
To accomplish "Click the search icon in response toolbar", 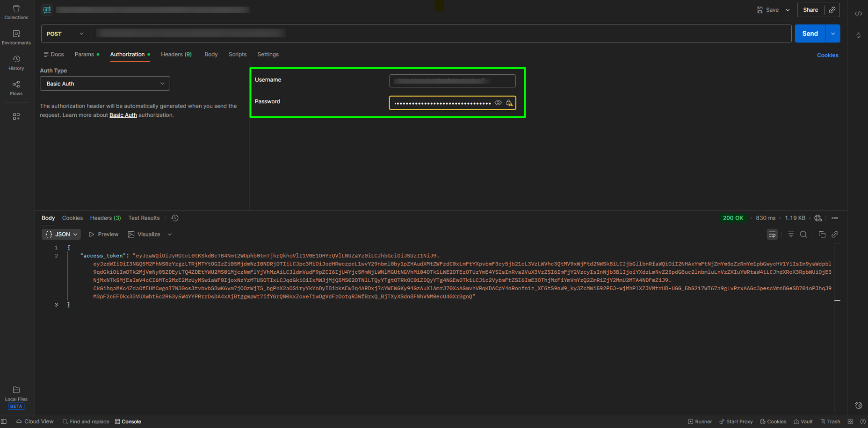I will point(803,235).
